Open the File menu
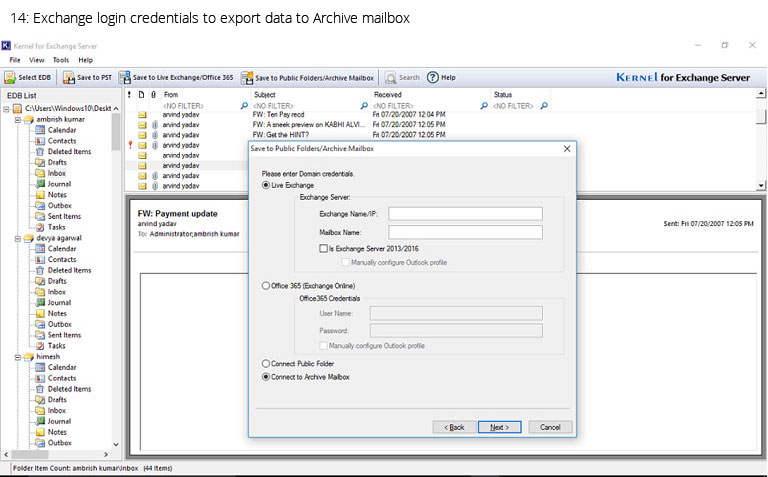The width and height of the screenshot is (768, 477). coord(15,60)
